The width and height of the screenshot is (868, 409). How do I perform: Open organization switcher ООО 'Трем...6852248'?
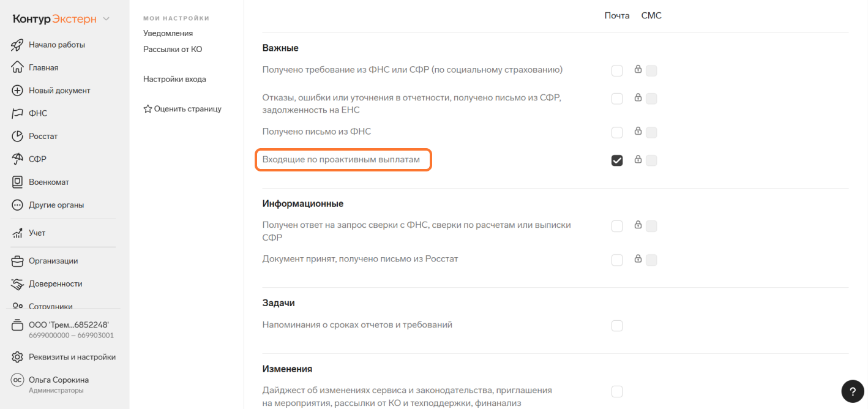click(62, 329)
